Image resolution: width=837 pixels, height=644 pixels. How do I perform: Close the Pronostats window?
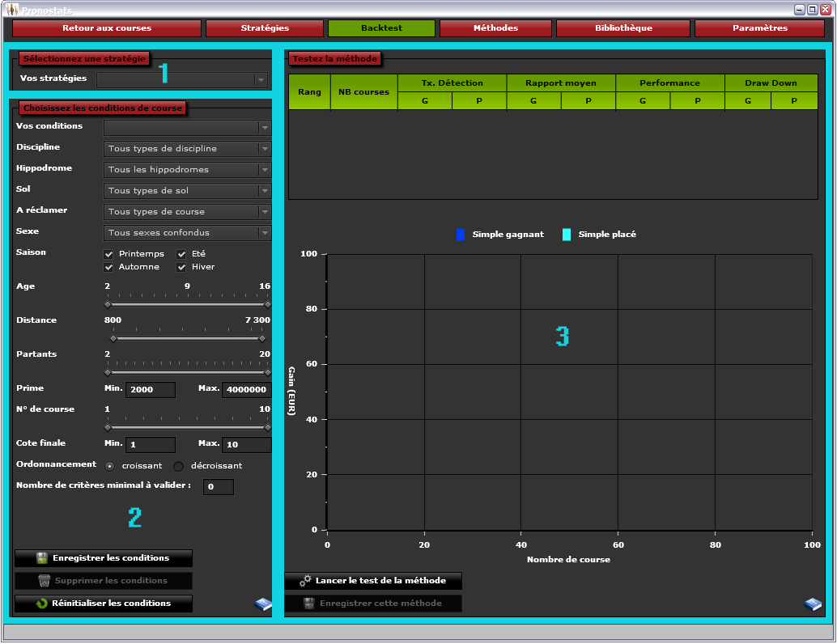click(x=825, y=10)
